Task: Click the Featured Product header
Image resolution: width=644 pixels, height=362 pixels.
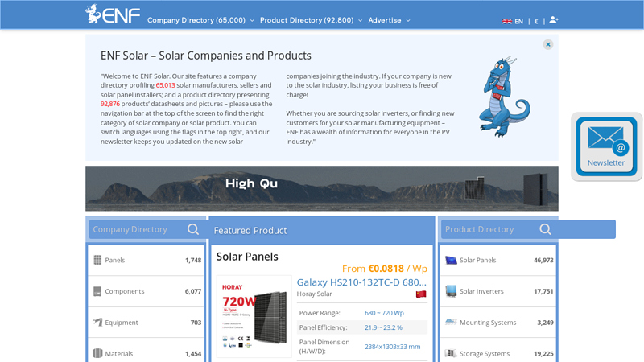Action: [x=250, y=231]
